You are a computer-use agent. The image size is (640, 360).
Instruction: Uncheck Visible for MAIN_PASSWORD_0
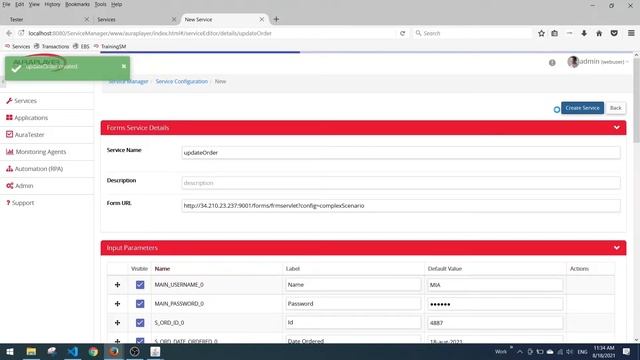coord(140,304)
